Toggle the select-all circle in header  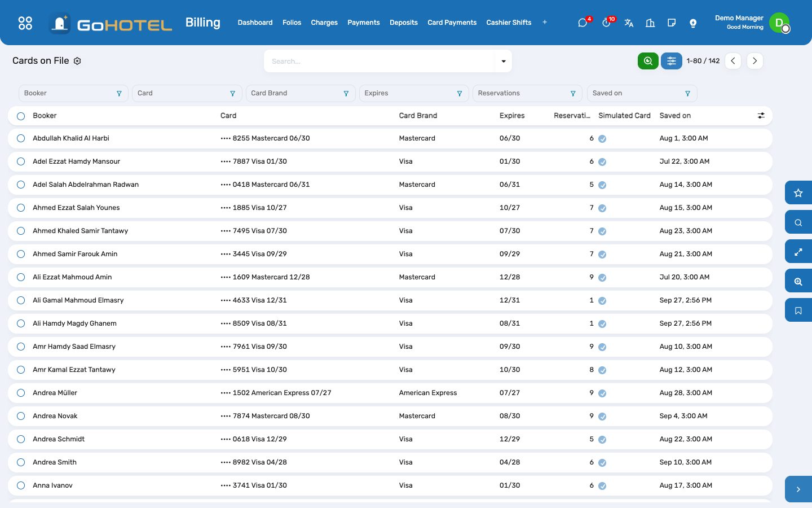point(21,116)
